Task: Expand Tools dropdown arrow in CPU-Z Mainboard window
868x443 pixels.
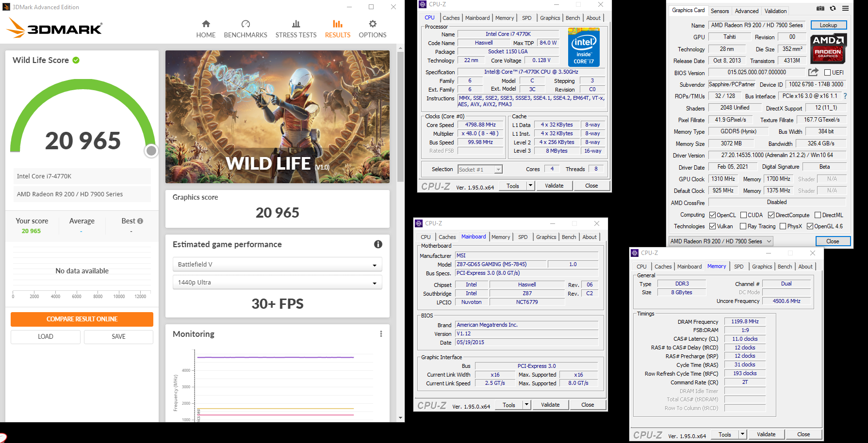Action: click(x=526, y=405)
